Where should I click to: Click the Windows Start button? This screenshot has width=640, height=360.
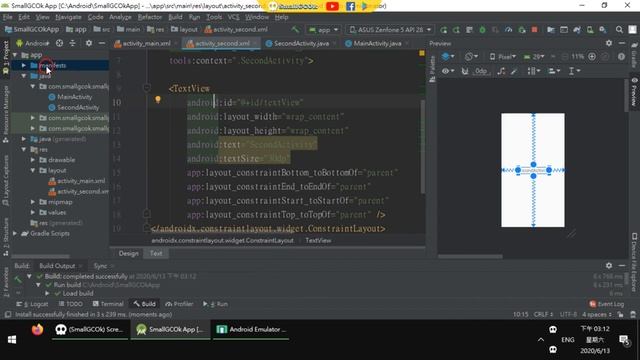point(12,340)
